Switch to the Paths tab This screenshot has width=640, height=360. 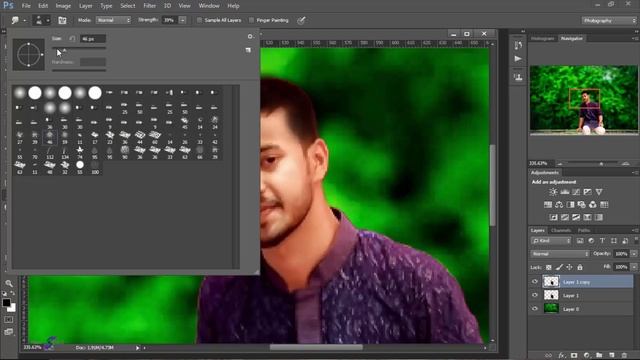click(x=584, y=231)
